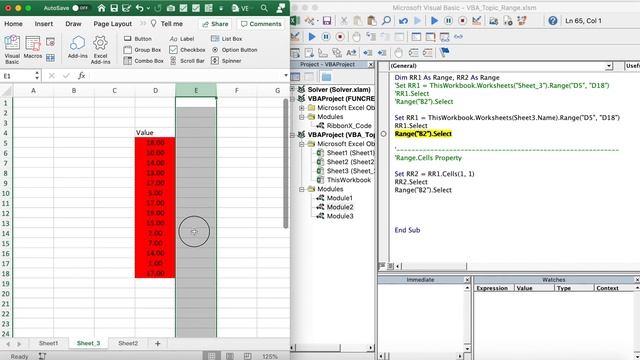Open the Add-ins gallery with hexagon icon
The image size is (640, 360).
point(78,47)
